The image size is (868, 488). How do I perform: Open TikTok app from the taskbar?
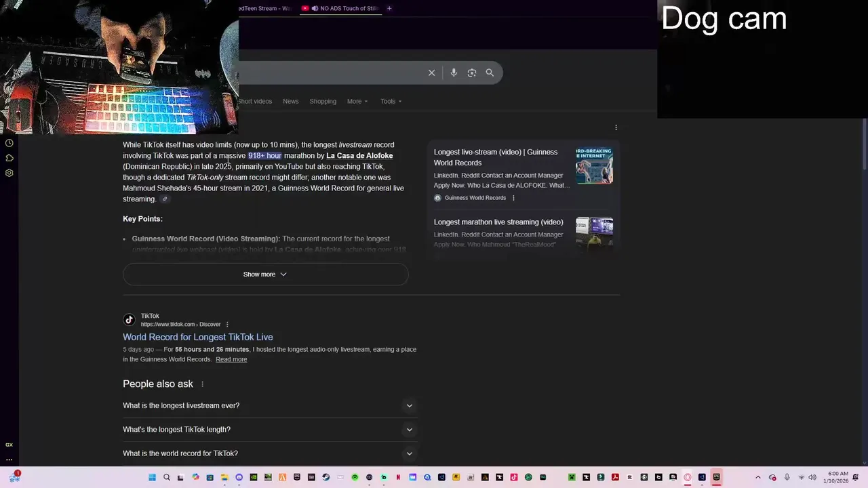[x=514, y=477]
